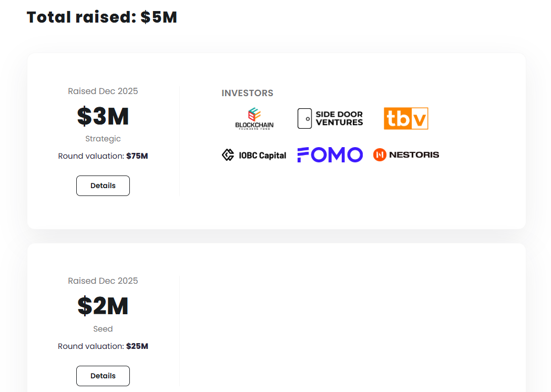Open Details for the $2M Seed round
This screenshot has height=392, width=551.
pos(103,376)
